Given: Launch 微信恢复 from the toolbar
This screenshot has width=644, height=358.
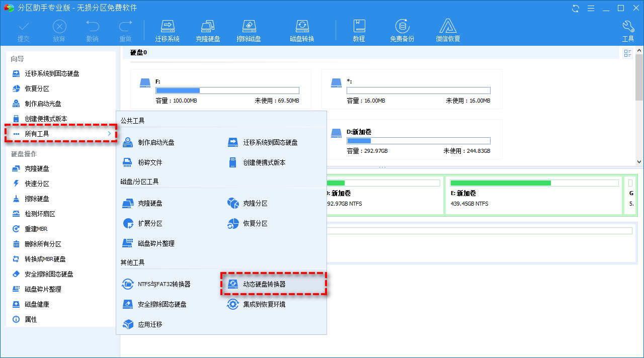Looking at the screenshot, I should click(448, 30).
